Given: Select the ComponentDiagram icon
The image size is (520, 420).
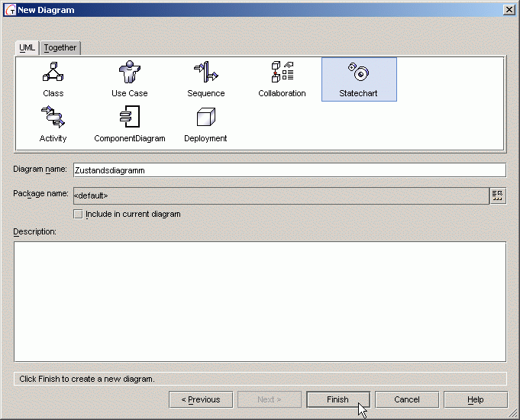Looking at the screenshot, I should [x=129, y=118].
